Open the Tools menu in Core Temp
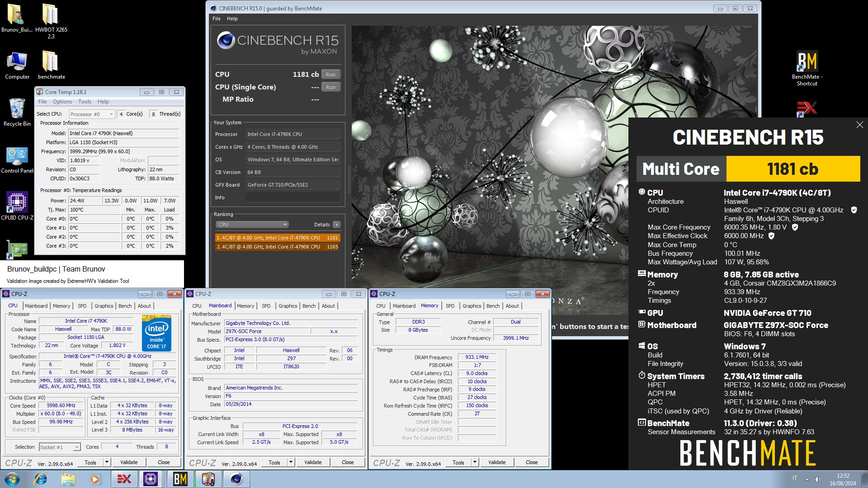The image size is (868, 488). coord(85,102)
